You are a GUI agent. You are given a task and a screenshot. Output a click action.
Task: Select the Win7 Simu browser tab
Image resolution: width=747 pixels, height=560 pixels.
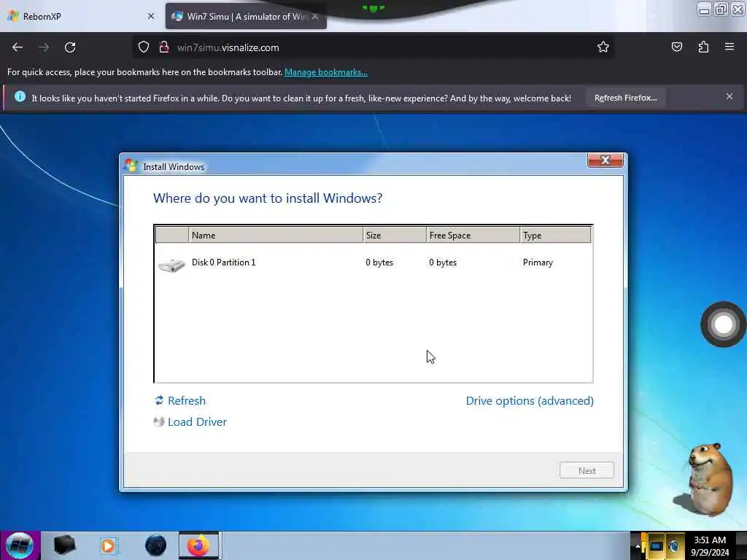(246, 16)
